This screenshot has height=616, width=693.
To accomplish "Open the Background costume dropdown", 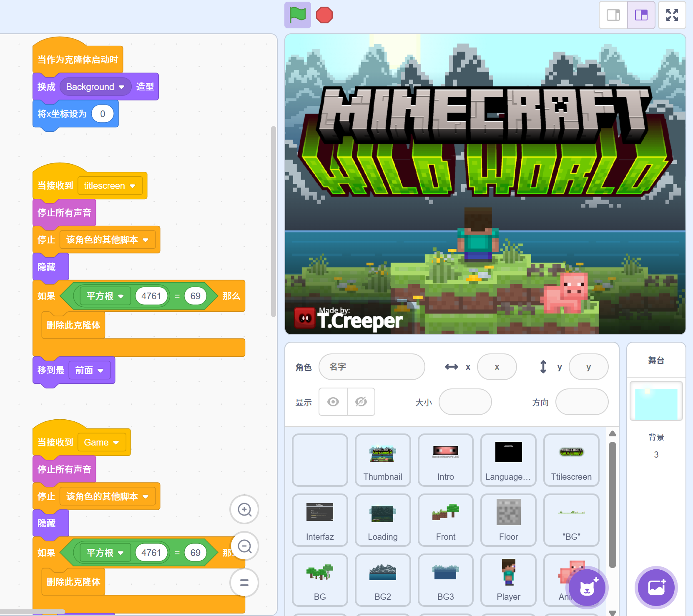I will point(121,87).
